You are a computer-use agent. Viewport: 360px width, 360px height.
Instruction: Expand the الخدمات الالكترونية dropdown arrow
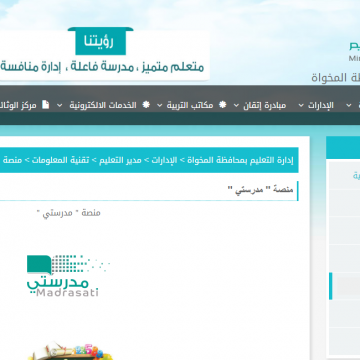click(x=59, y=105)
